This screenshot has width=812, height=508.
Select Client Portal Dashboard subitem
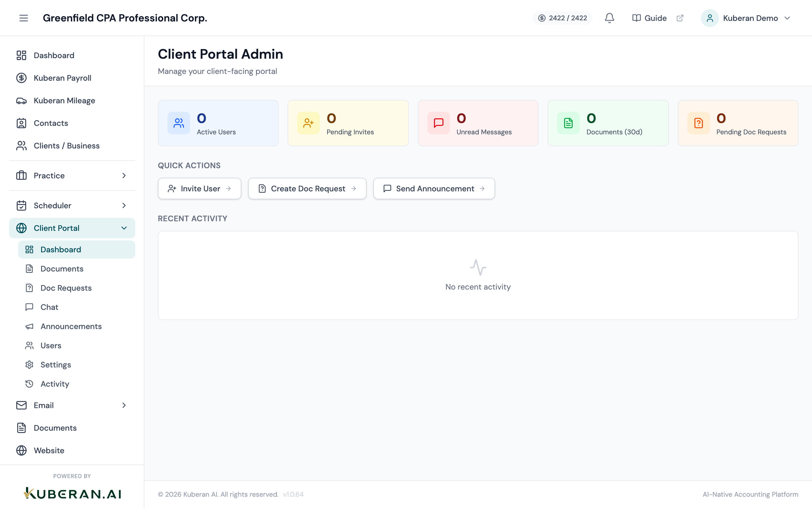point(76,249)
